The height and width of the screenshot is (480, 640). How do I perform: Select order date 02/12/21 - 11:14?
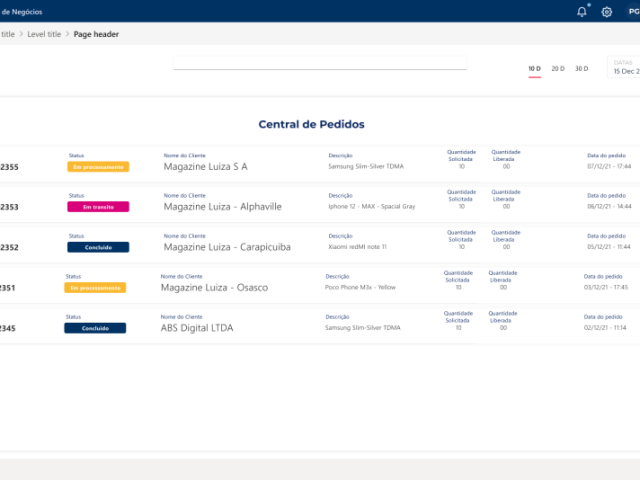coord(605,328)
